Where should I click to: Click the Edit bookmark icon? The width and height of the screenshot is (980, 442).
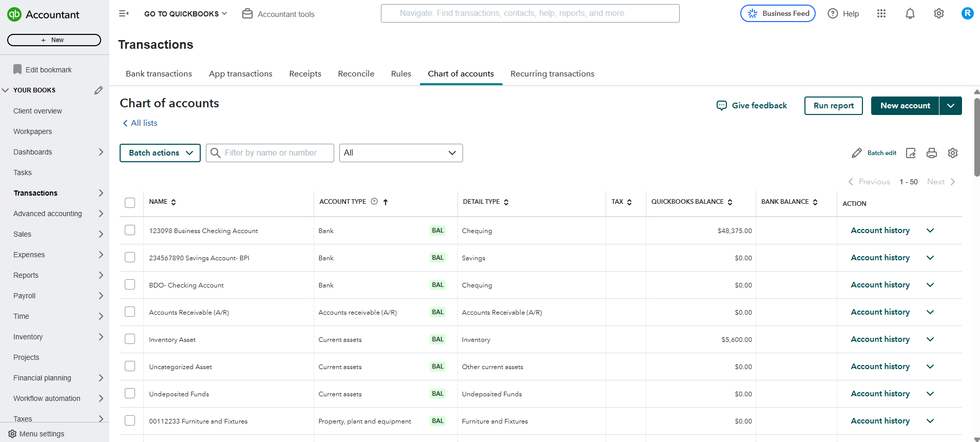17,69
